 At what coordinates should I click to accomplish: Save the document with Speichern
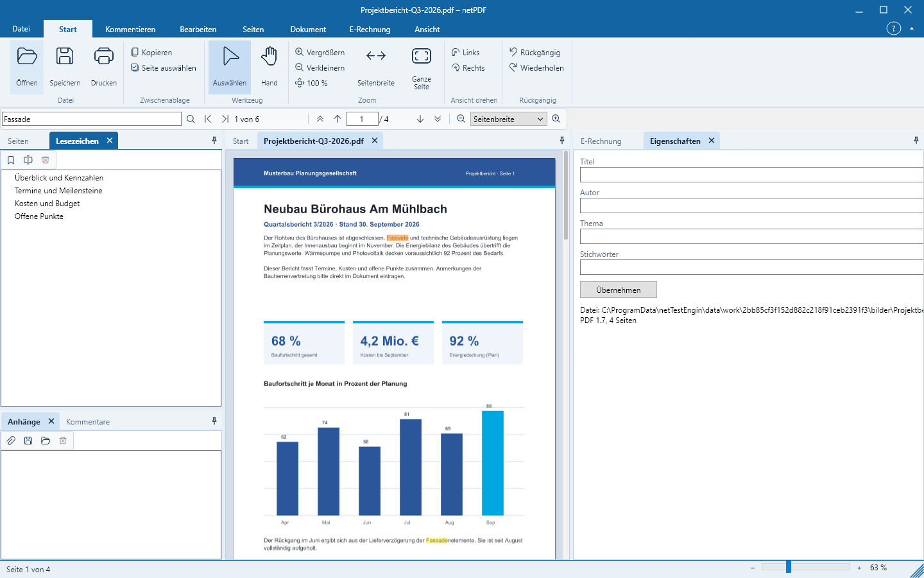click(x=65, y=66)
